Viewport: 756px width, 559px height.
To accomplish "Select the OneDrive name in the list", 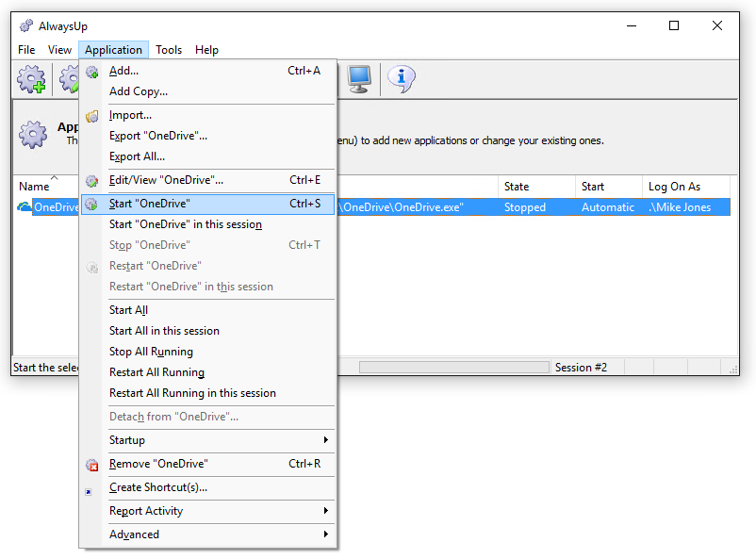I will 56,207.
